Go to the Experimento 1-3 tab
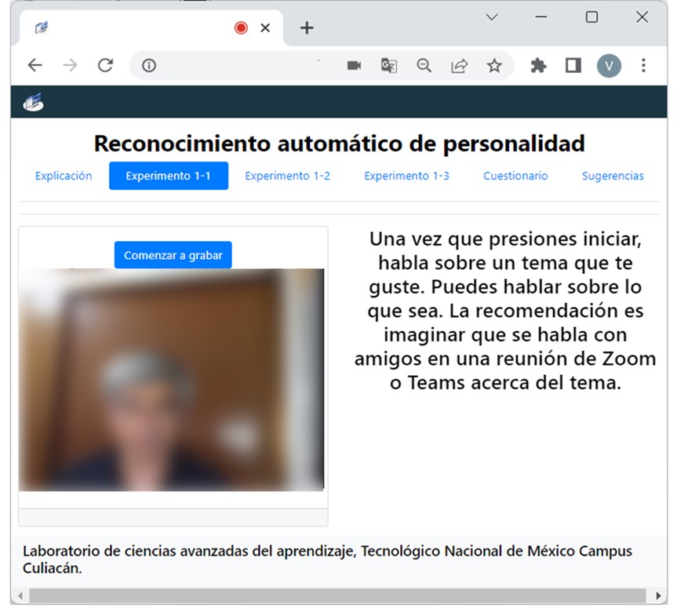This screenshot has height=616, width=677. [406, 176]
